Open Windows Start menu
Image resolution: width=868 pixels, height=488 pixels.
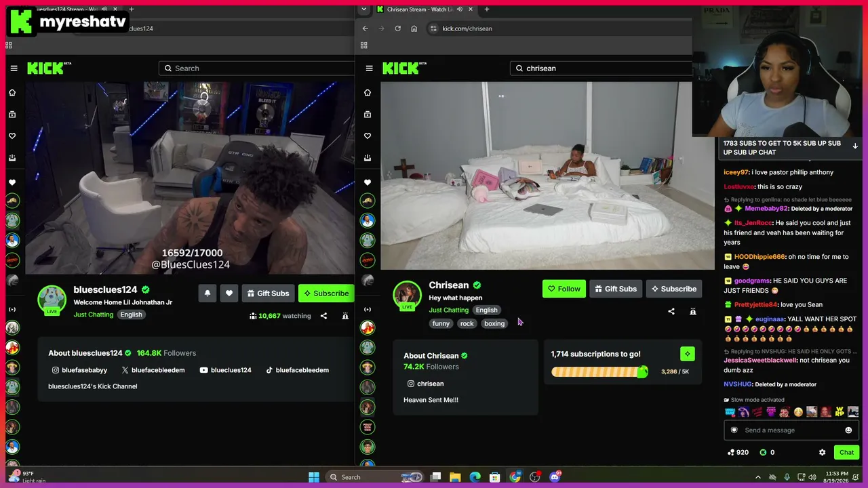pos(313,477)
